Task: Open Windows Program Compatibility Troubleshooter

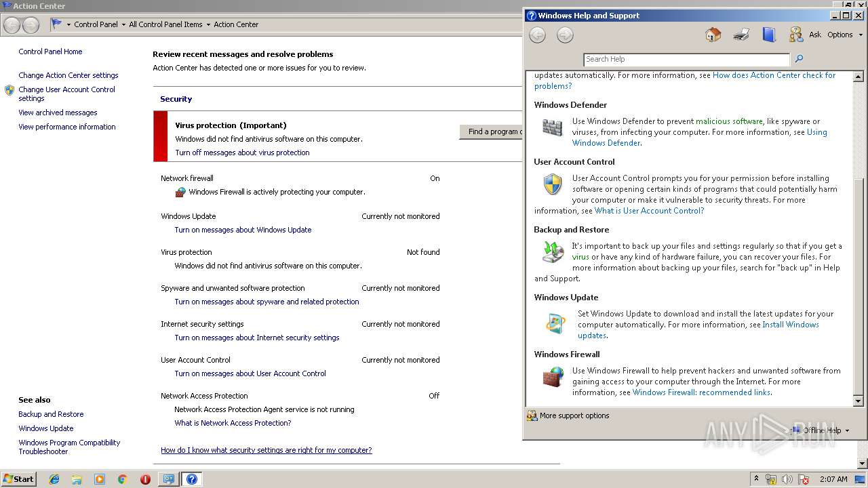Action: click(69, 447)
